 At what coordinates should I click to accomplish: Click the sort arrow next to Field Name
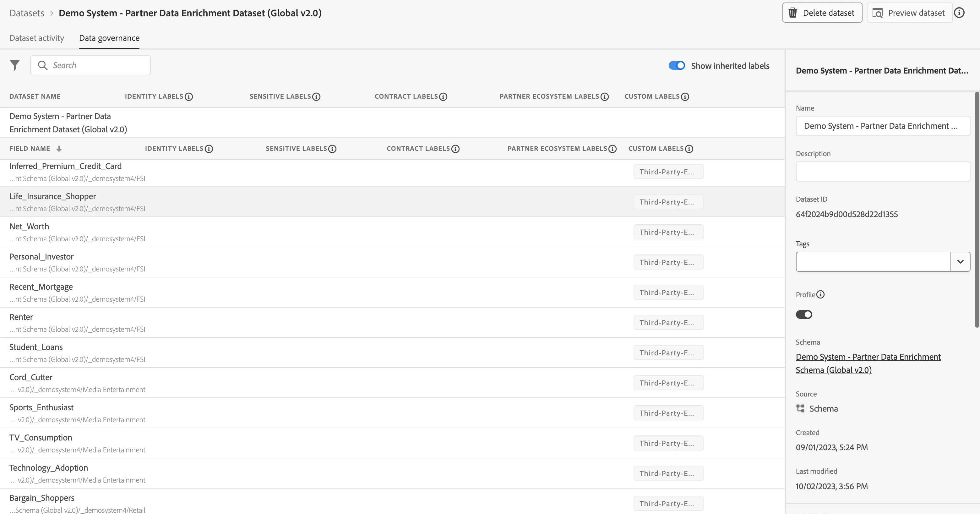coord(59,149)
